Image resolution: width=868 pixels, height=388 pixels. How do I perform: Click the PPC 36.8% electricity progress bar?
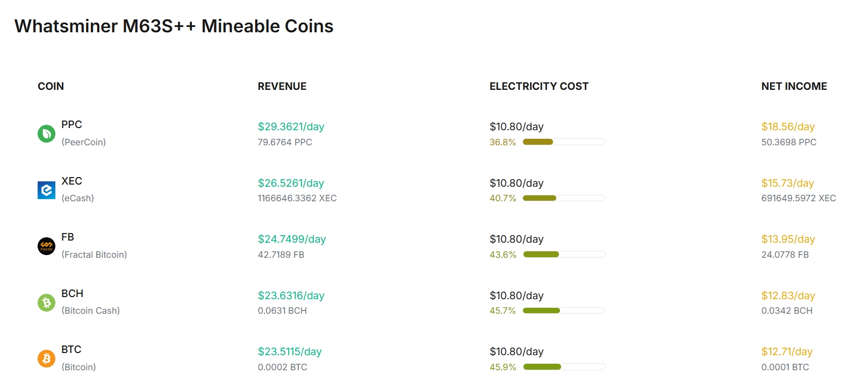(563, 142)
